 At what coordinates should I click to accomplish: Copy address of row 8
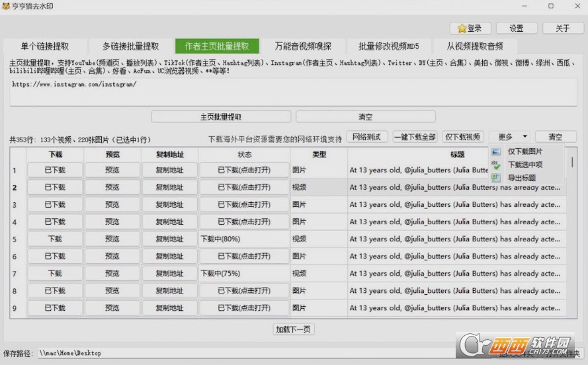[x=169, y=291]
